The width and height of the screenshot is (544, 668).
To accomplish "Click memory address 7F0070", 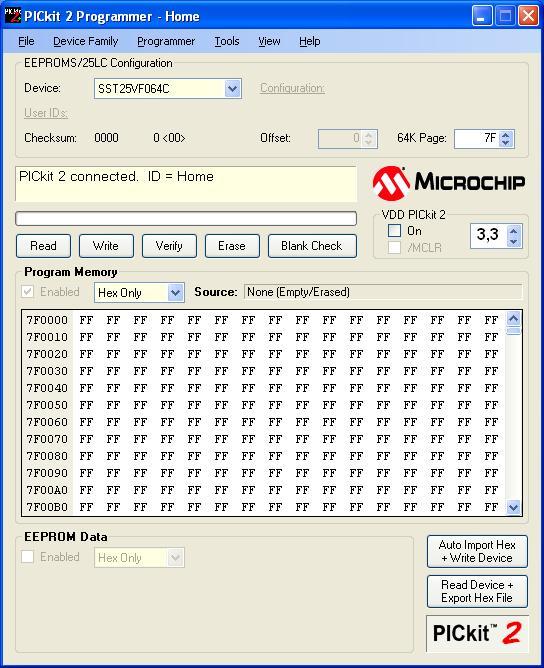I will [x=47, y=439].
